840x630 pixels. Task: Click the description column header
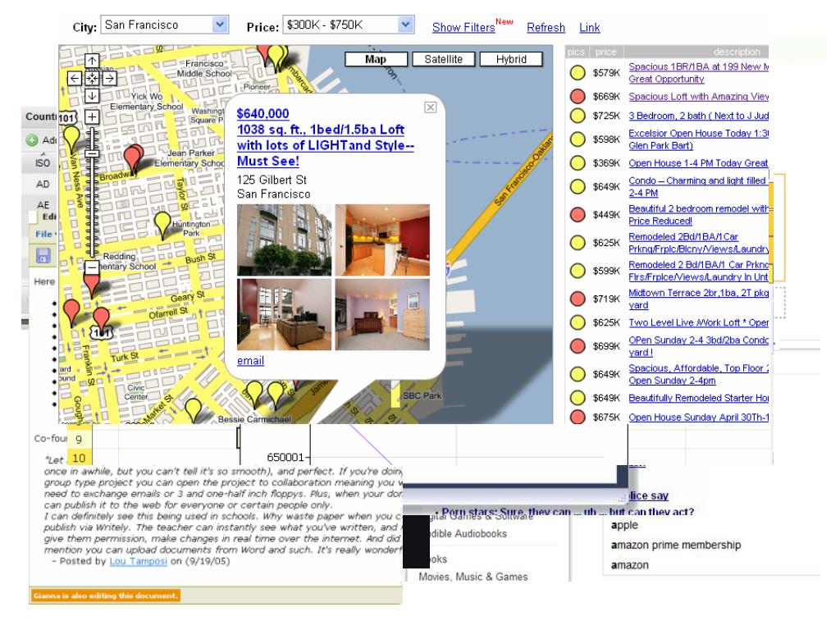click(737, 52)
